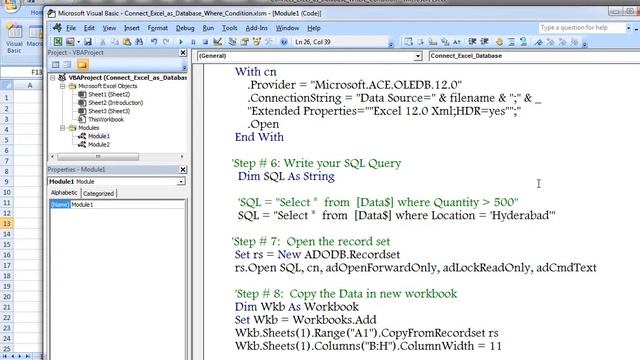Viewport: 640px width, 360px height.
Task: Open Project Explorer toolbar icon
Action: tap(233, 42)
